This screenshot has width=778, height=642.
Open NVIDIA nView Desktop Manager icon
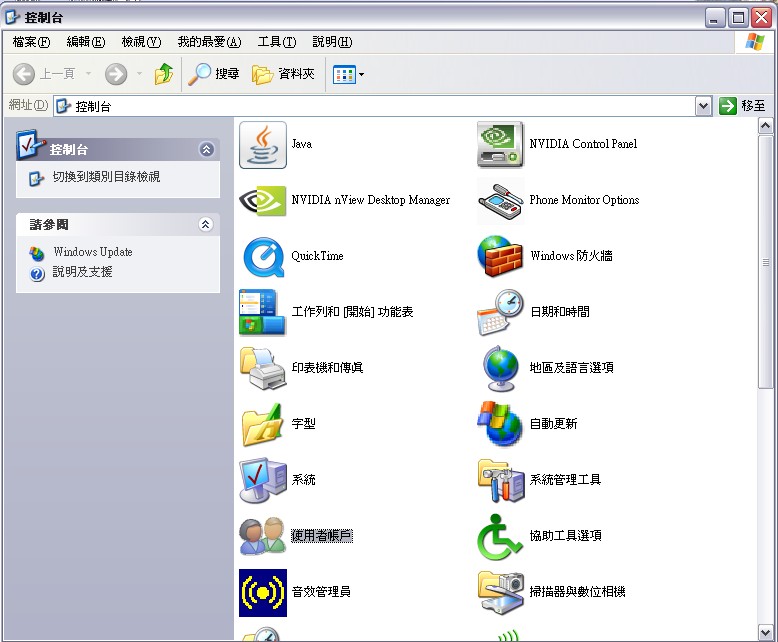click(262, 200)
